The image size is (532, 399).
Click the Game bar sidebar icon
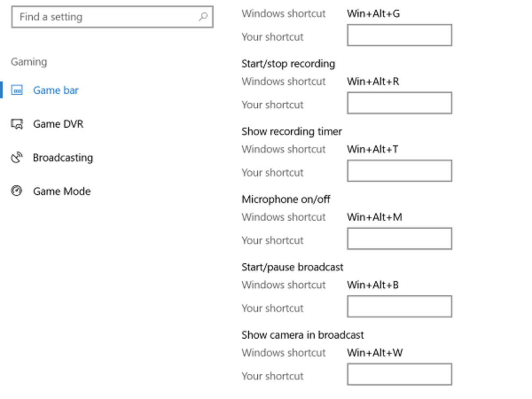pyautogui.click(x=17, y=90)
